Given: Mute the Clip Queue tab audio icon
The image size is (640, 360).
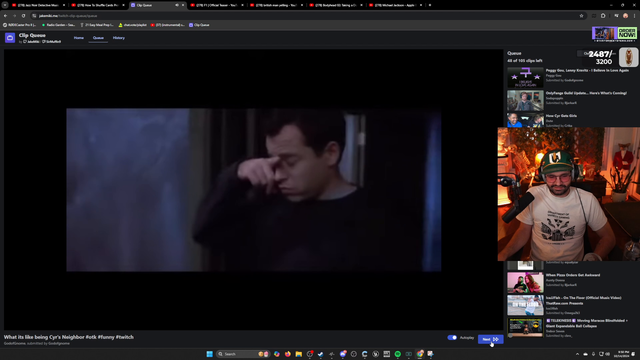Looking at the screenshot, I should (177, 5).
